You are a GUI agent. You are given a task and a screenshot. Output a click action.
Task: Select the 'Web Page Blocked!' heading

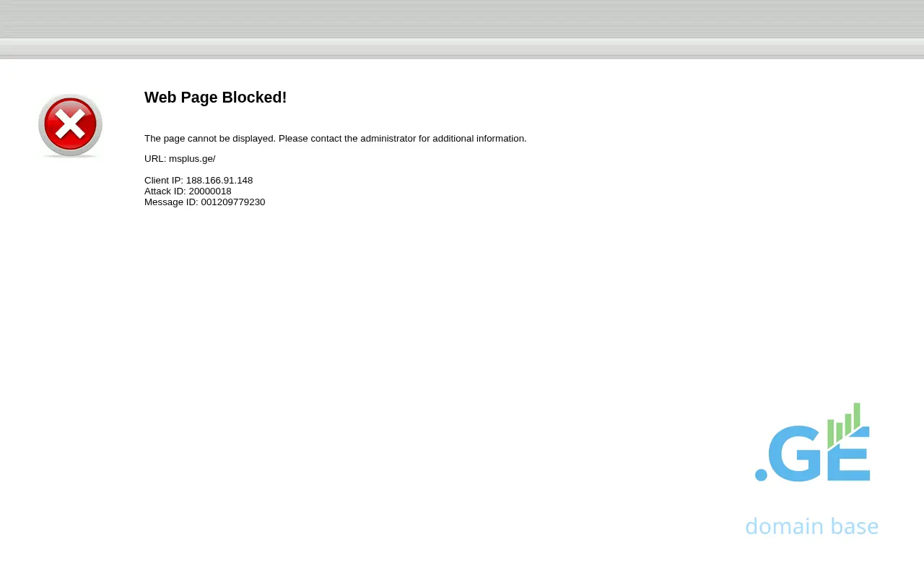coord(215,98)
